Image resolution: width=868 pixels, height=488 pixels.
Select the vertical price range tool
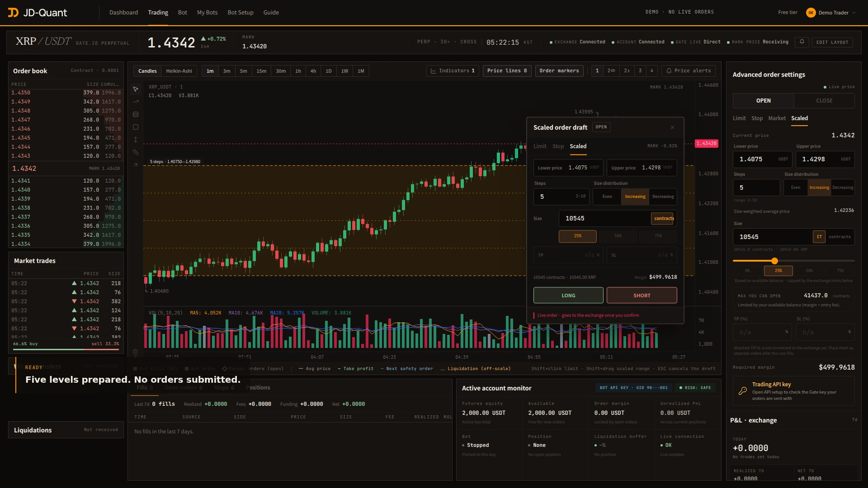[x=136, y=140]
